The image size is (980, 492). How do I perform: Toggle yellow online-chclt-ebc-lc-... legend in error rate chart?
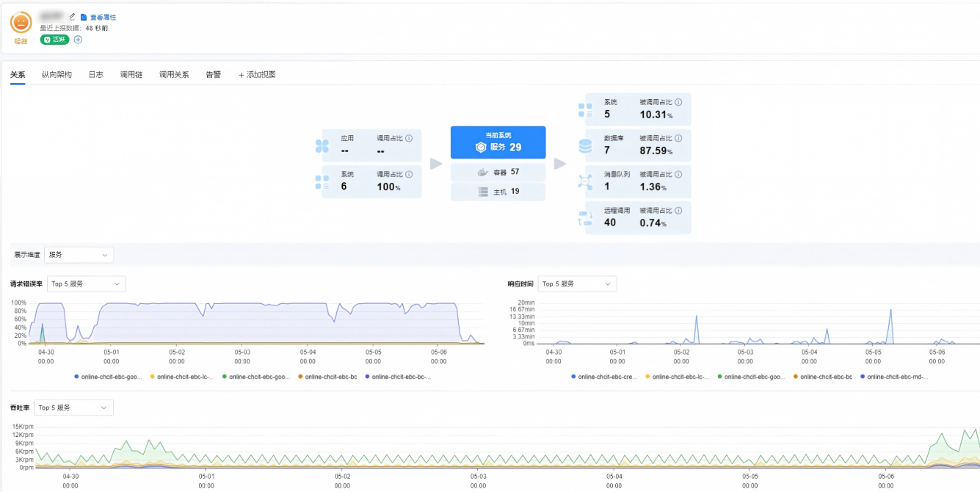click(184, 377)
